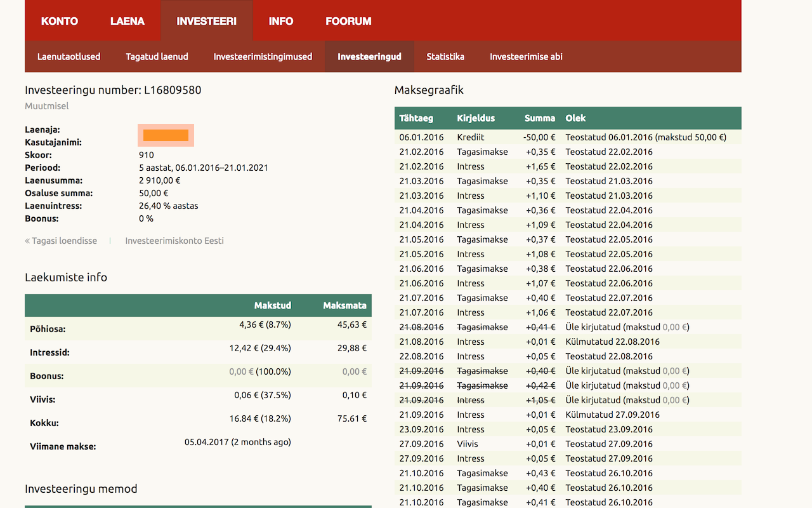This screenshot has height=508, width=812.
Task: Open the KONTO main menu
Action: tap(60, 21)
